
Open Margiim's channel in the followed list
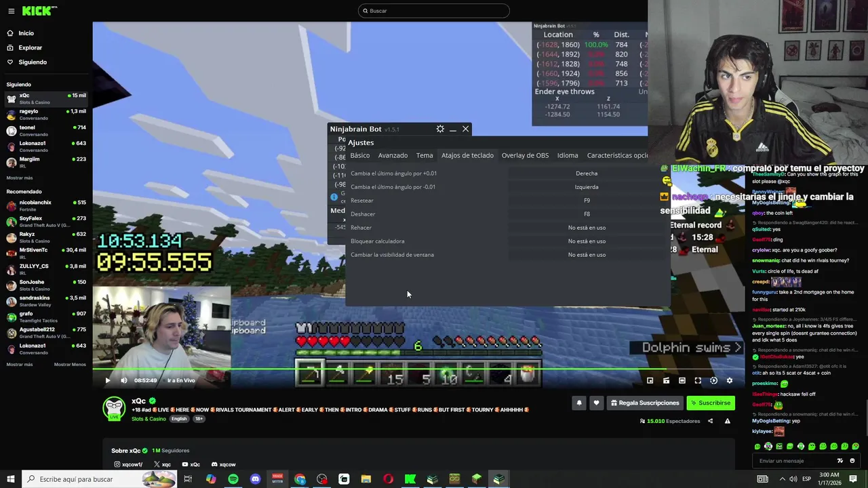pyautogui.click(x=46, y=162)
